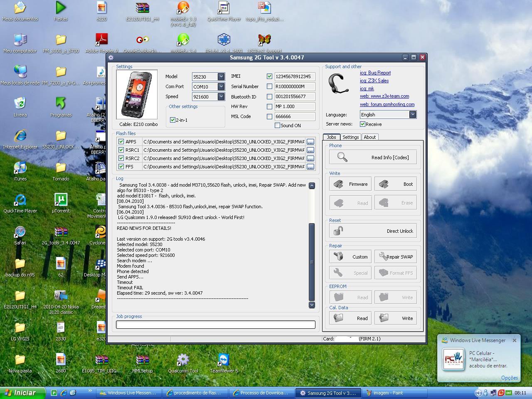Image resolution: width=532 pixels, height=399 pixels.
Task: Click Repair SWAP button
Action: 396,257
